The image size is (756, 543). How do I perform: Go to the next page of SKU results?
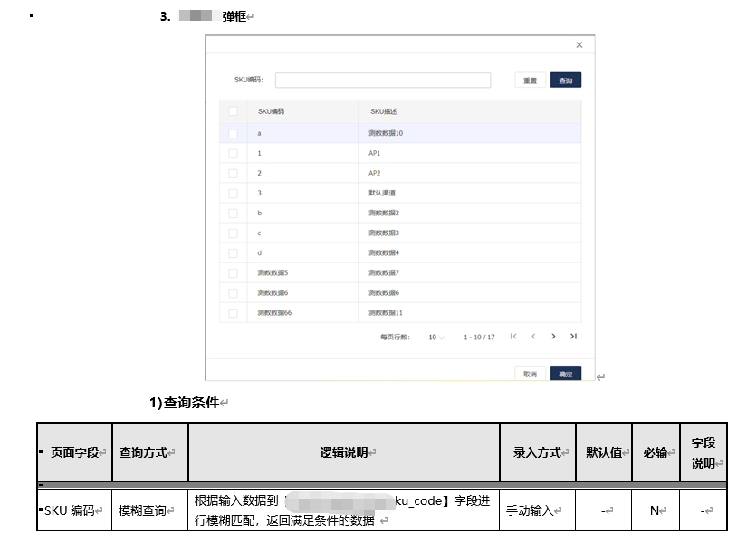(553, 336)
